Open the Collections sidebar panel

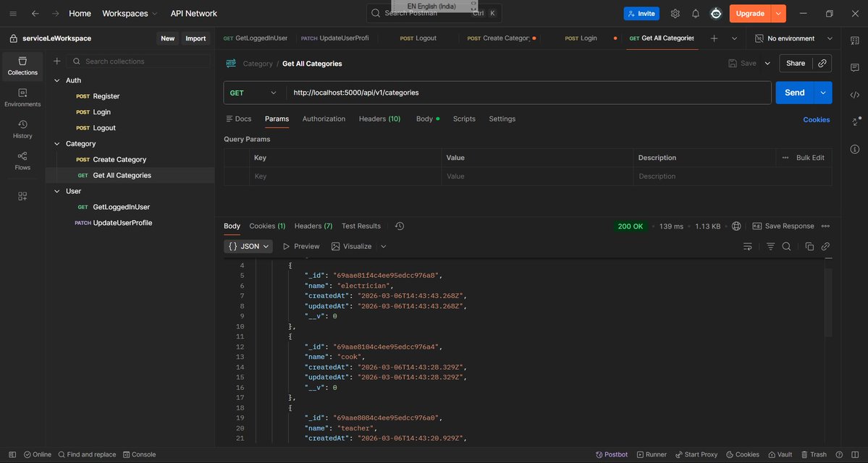[22, 67]
